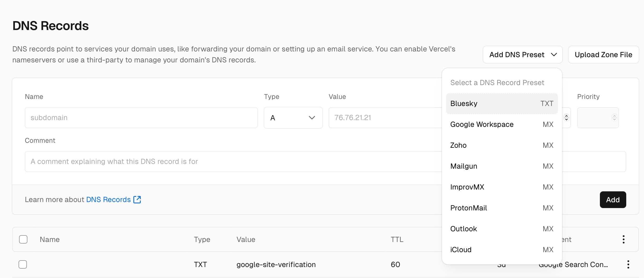
Task: Click into the subdomain Name input field
Action: coord(141,118)
